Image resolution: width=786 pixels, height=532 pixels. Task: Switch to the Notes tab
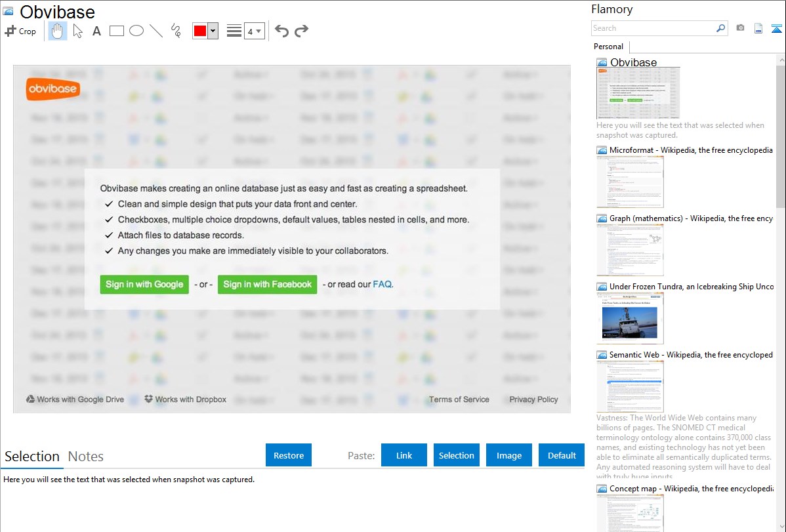(86, 457)
